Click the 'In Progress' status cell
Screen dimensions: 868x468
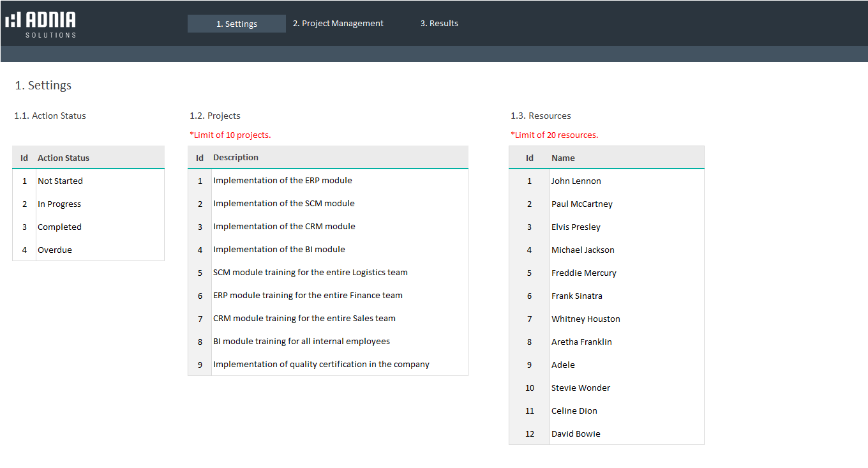[59, 204]
